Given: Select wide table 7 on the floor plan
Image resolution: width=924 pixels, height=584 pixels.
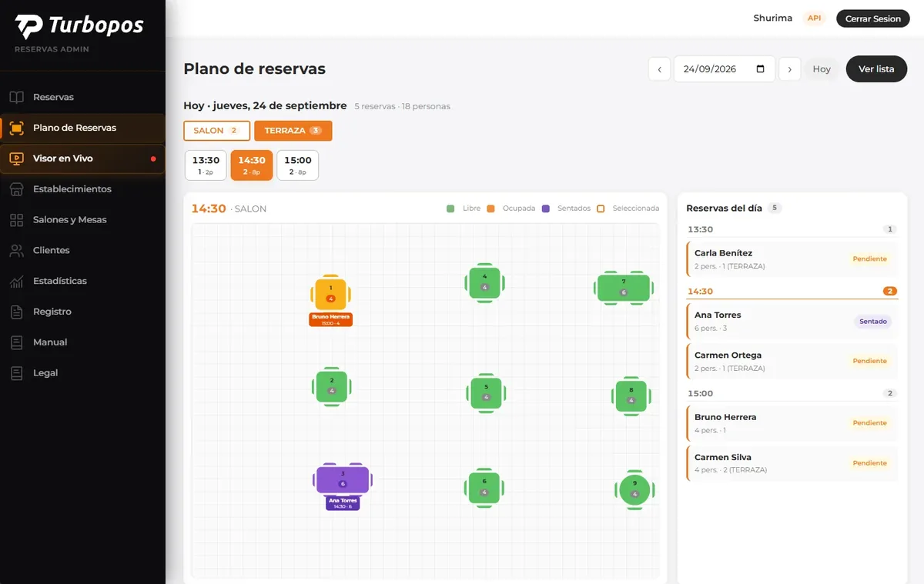Looking at the screenshot, I should click(624, 288).
